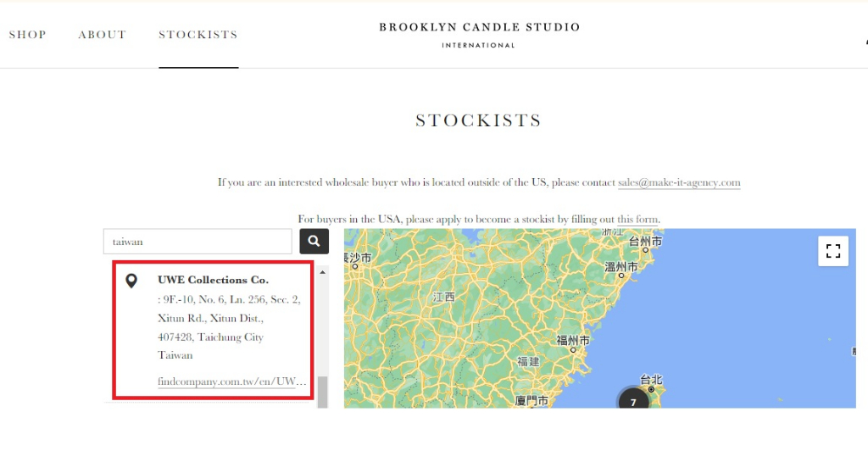Click the 台州市 label on the map
The width and height of the screenshot is (868, 451).
645,242
